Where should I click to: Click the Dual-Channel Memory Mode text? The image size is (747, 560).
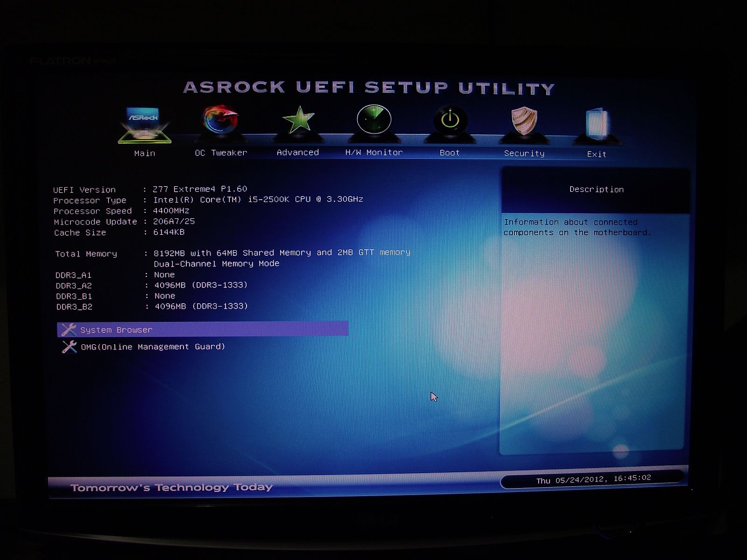coord(217,264)
